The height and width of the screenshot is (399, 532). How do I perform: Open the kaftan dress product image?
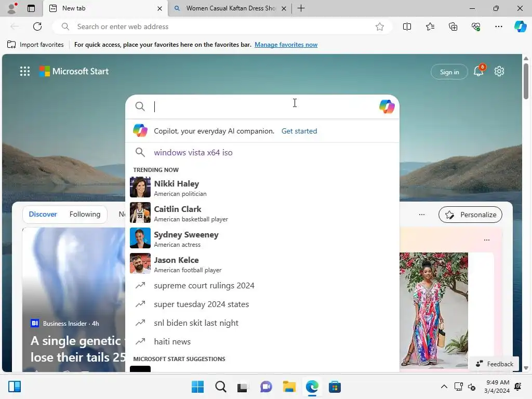click(434, 310)
